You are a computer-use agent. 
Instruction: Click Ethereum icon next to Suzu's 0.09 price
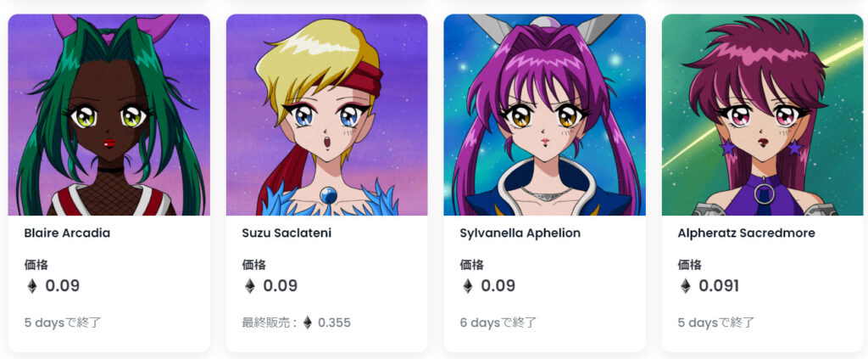250,286
